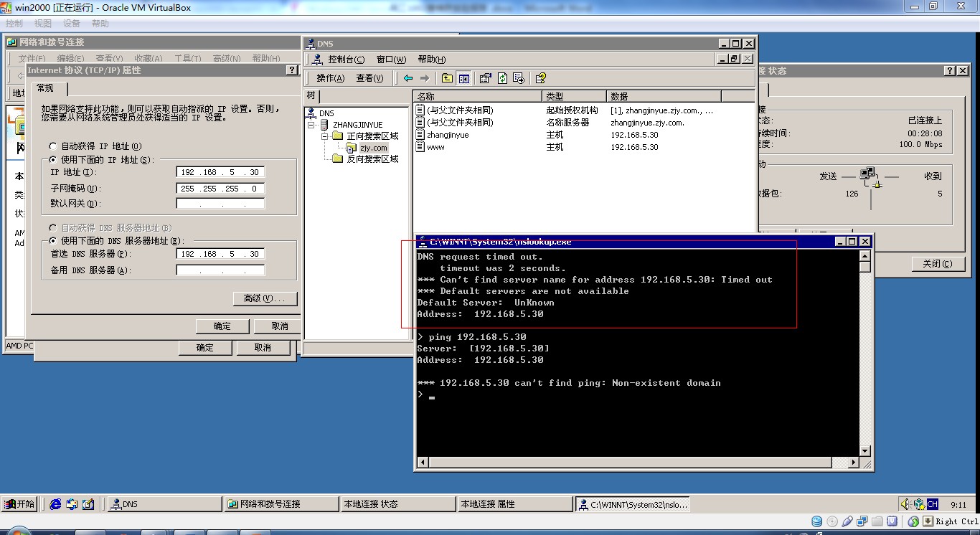Click the 默认网关 input field
Viewport: 980px width, 535px height.
pos(220,204)
